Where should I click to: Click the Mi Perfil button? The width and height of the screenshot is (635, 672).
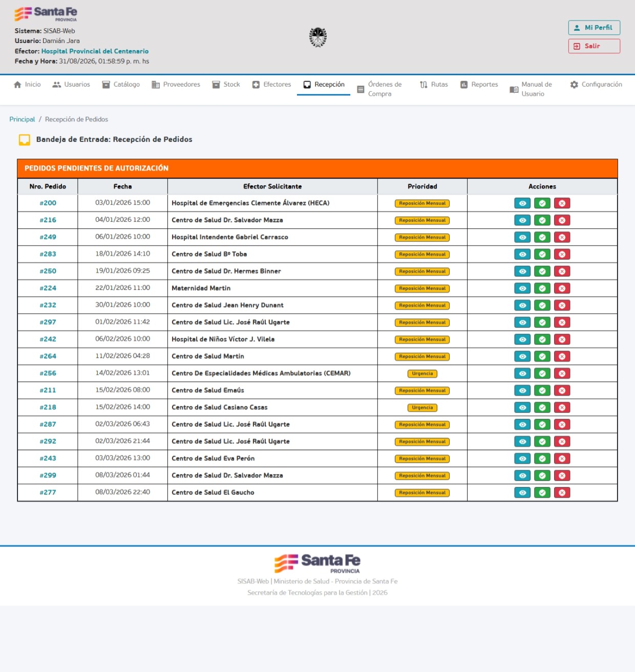coord(594,28)
